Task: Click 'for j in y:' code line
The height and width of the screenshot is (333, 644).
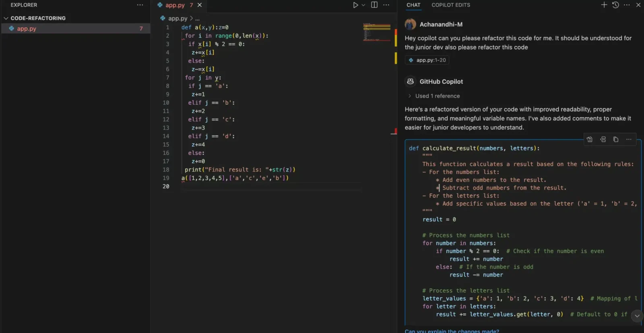Action: (x=203, y=78)
